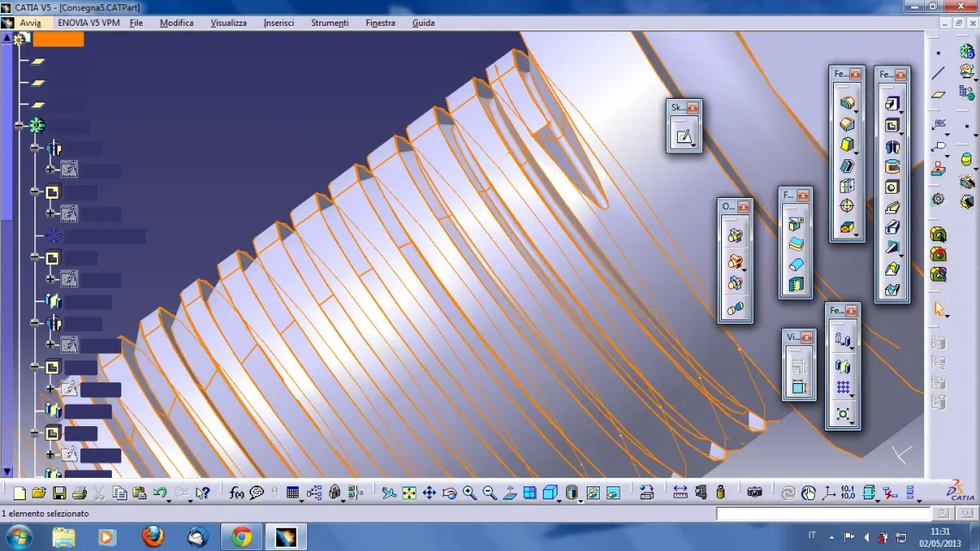Select the Chamfer tool
Screen dimensions: 980x551
click(847, 124)
